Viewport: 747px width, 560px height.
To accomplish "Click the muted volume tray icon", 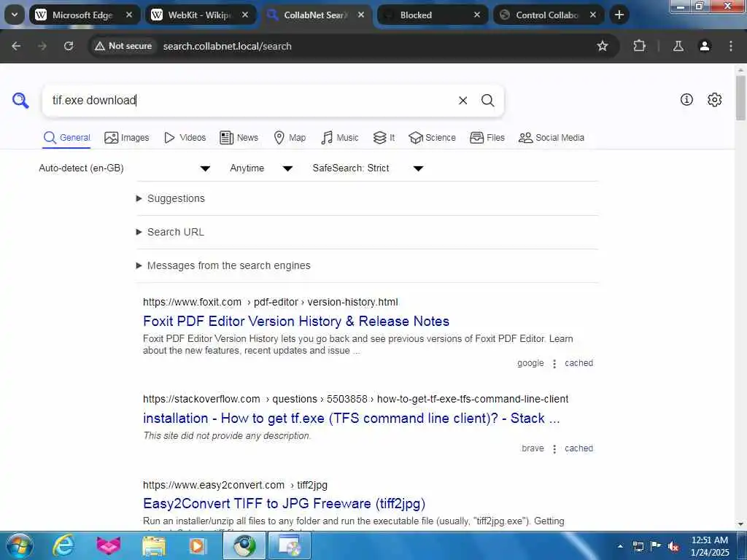I will pos(673,547).
